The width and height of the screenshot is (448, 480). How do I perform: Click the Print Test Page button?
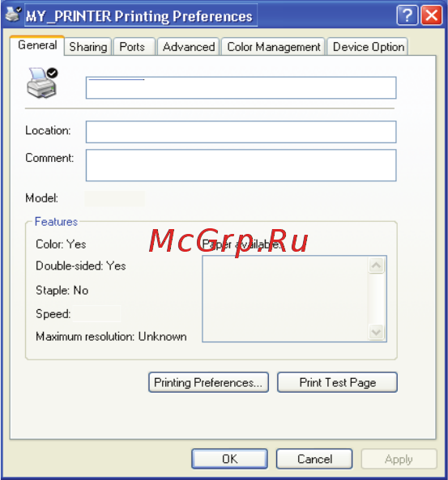337,382
